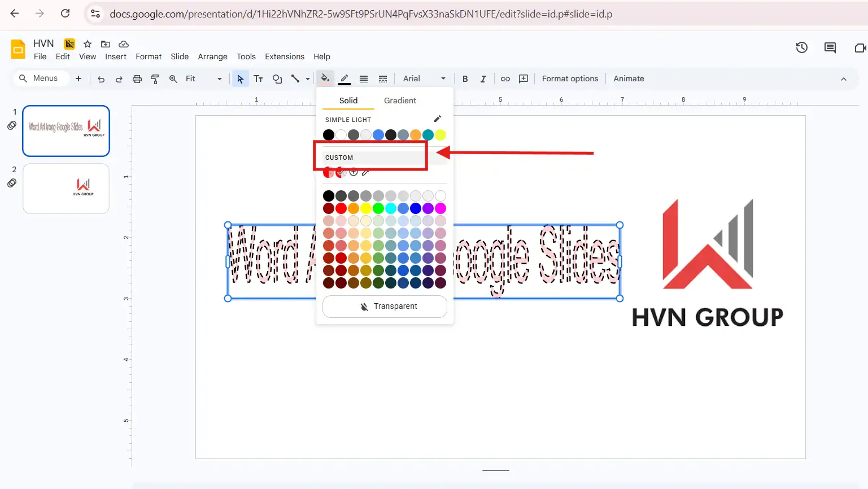Viewport: 868px width, 489px height.
Task: Open the Arrange menu
Action: tap(212, 56)
